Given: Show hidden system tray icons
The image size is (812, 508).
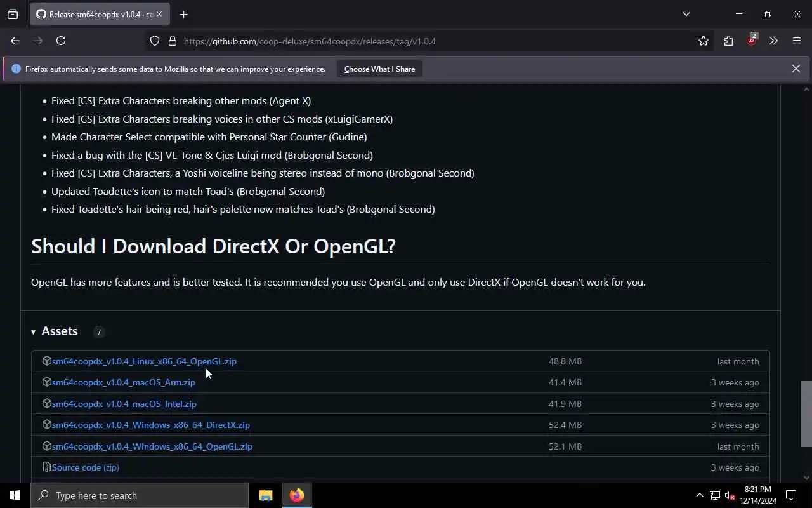Looking at the screenshot, I should pyautogui.click(x=699, y=495).
